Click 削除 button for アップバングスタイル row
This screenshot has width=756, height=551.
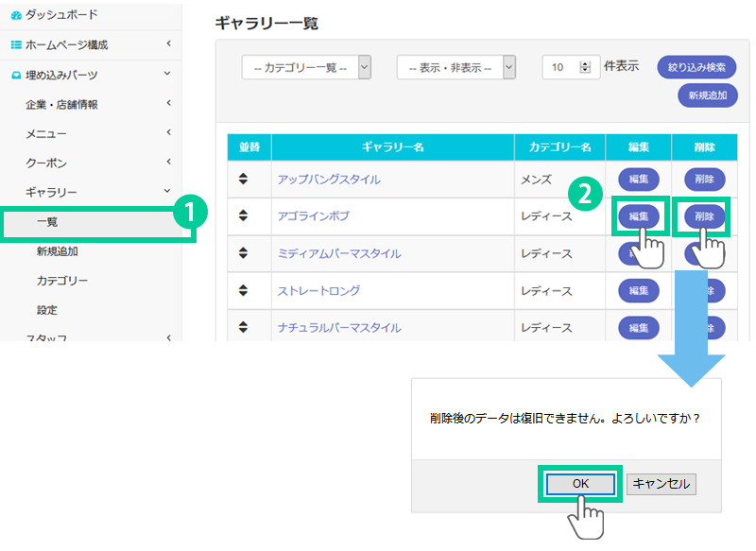pos(704,179)
